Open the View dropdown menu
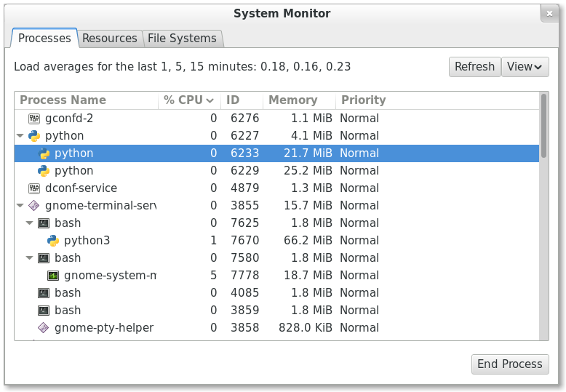566x392 pixels. pos(525,67)
